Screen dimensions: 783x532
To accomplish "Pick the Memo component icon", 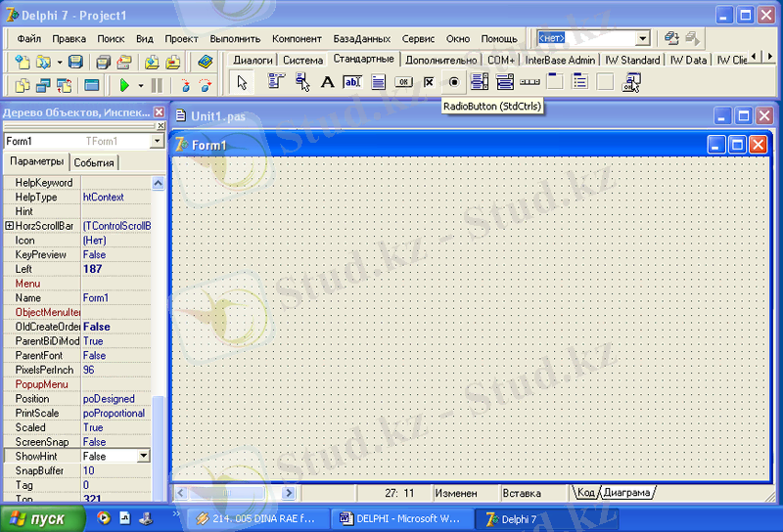I will (x=378, y=81).
